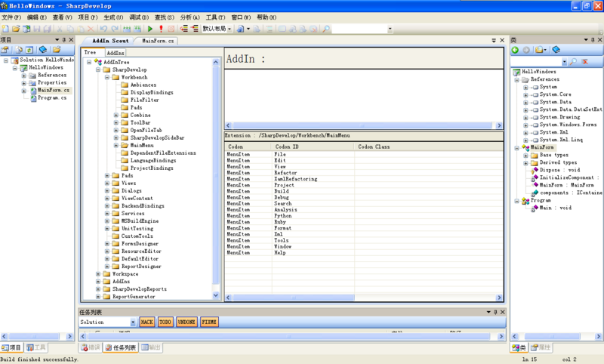Collapse the Workbench tree node
Screen dimensions: 604x364
(107, 77)
